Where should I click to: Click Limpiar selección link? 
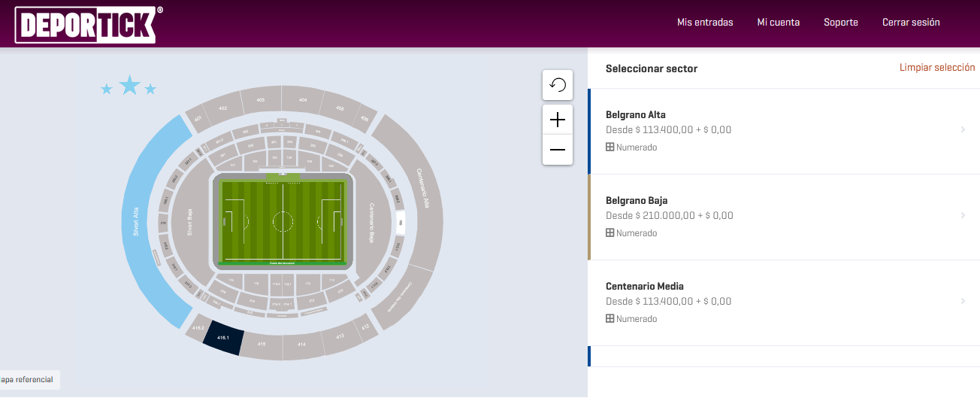[x=937, y=68]
